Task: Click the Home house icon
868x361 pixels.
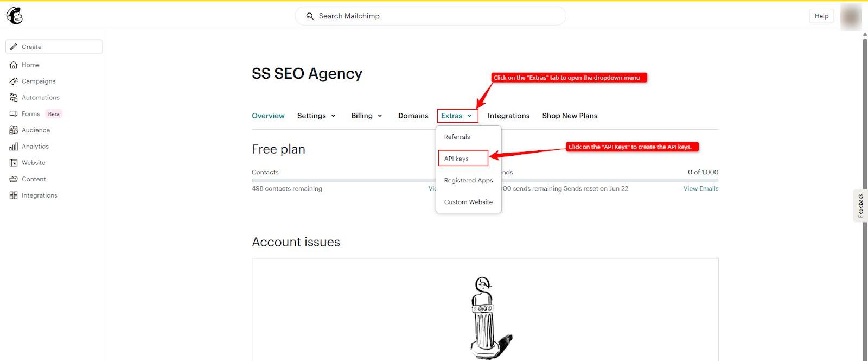Action: coord(14,65)
